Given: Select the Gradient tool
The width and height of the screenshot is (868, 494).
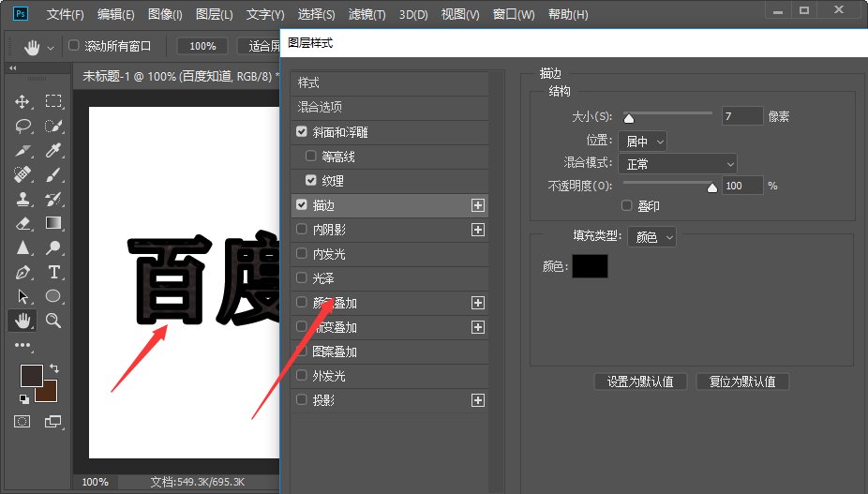Looking at the screenshot, I should tap(53, 223).
